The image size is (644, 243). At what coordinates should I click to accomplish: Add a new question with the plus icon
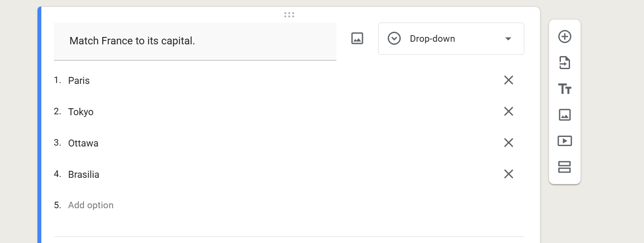pos(564,37)
